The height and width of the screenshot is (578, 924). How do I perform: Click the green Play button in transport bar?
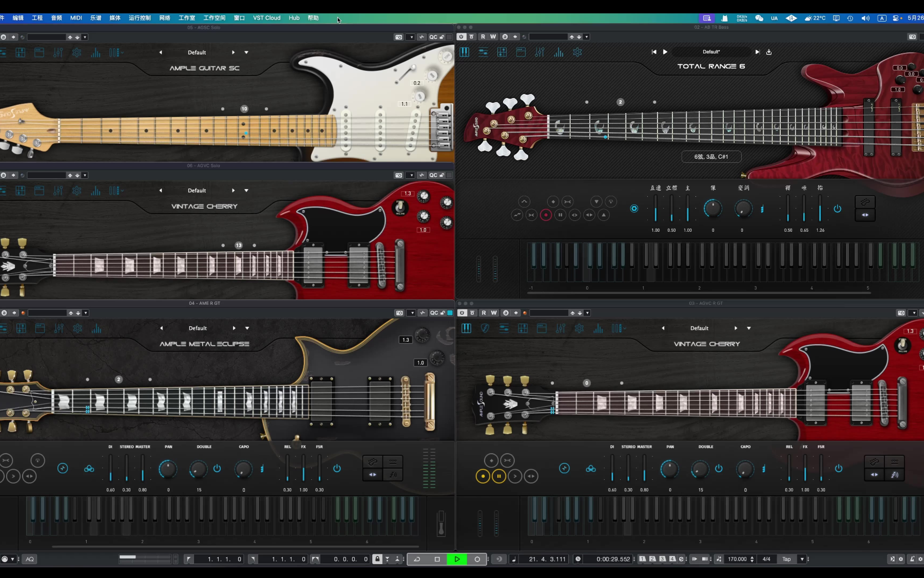(457, 559)
